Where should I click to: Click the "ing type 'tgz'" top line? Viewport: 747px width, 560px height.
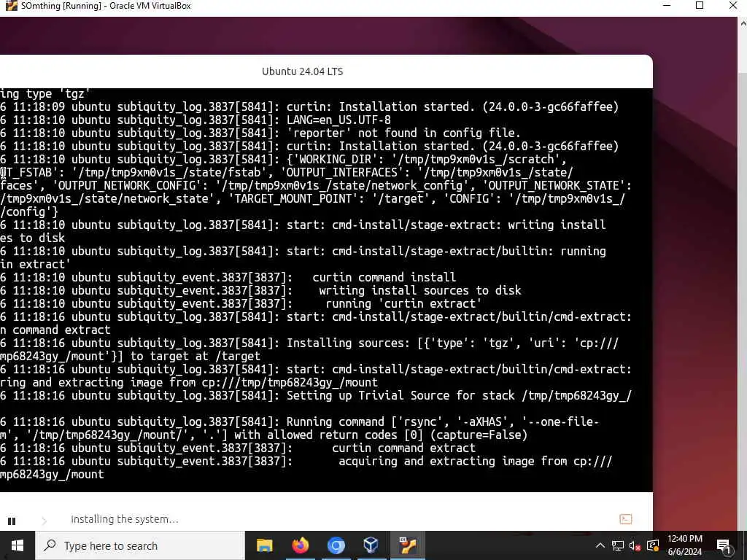click(45, 94)
